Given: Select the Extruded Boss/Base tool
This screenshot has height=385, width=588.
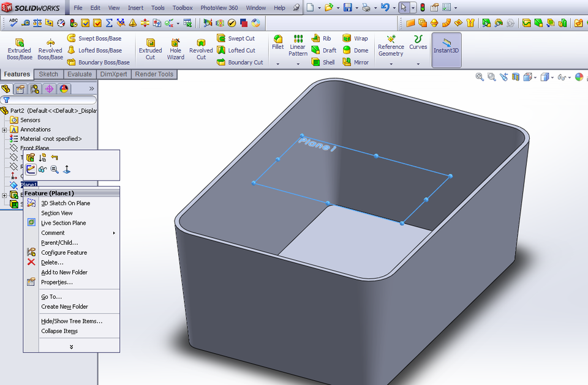Looking at the screenshot, I should click(19, 49).
